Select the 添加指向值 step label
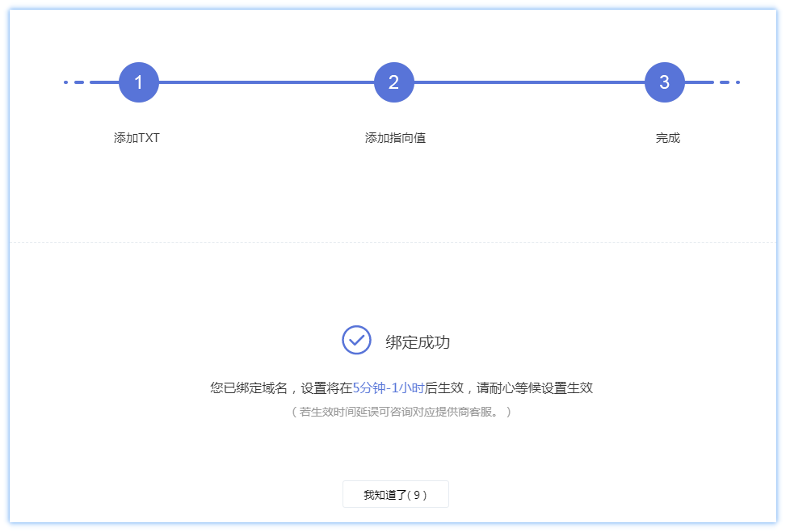The image size is (786, 532). pos(393,137)
